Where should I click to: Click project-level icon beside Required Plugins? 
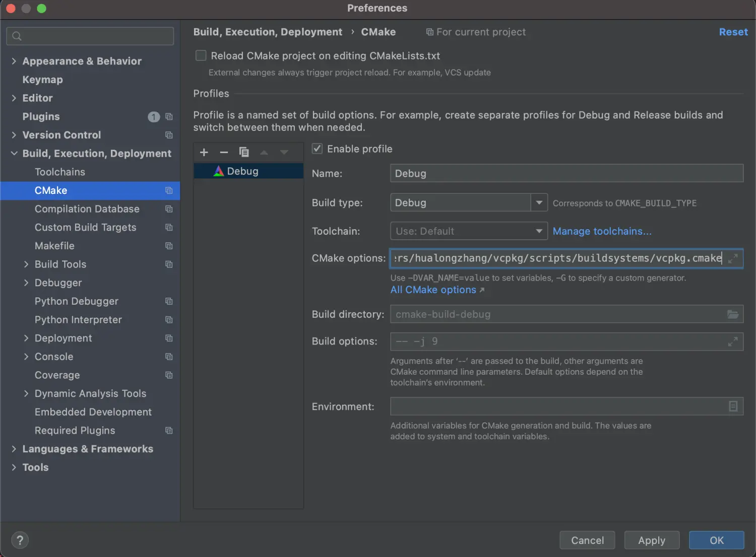169,431
